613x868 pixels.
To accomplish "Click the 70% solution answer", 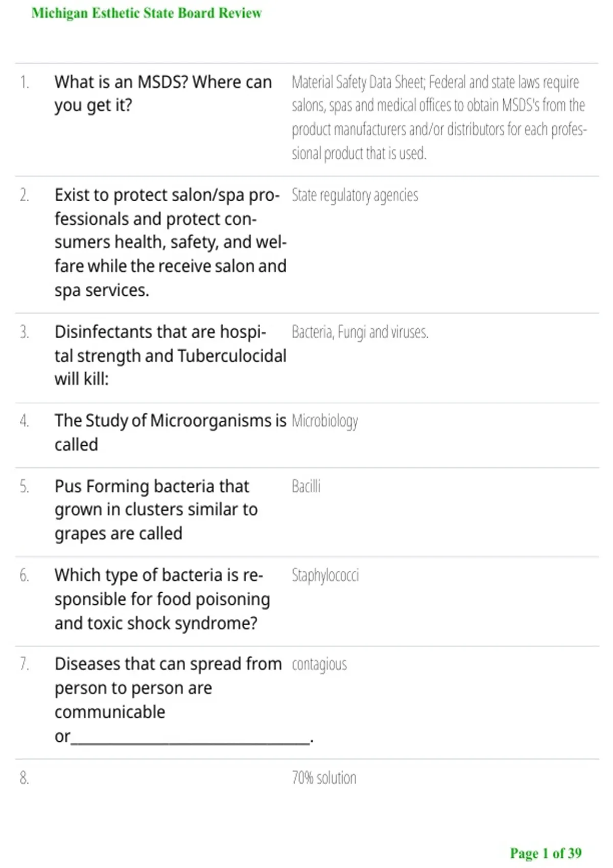I will 324,778.
